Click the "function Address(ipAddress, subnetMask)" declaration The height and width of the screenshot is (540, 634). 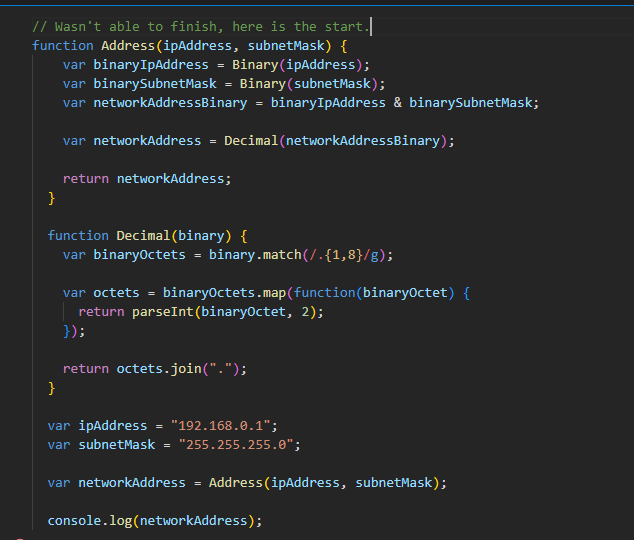coord(190,46)
